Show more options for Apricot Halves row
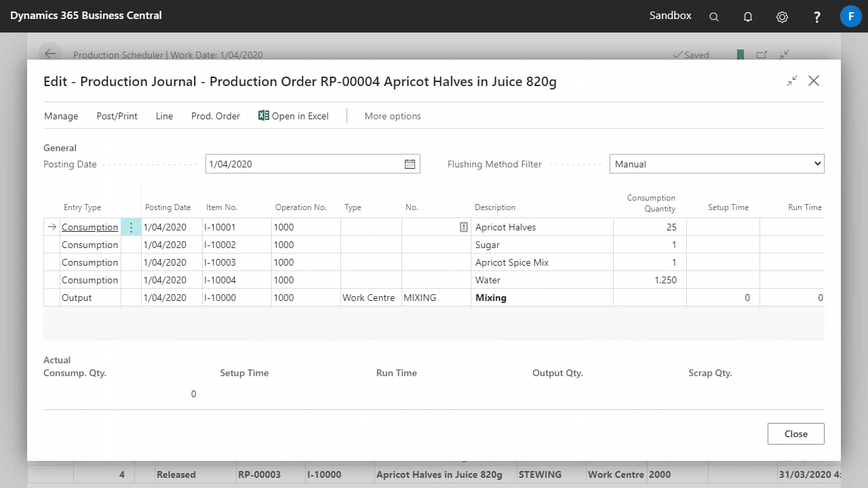The height and width of the screenshot is (488, 868). (131, 227)
